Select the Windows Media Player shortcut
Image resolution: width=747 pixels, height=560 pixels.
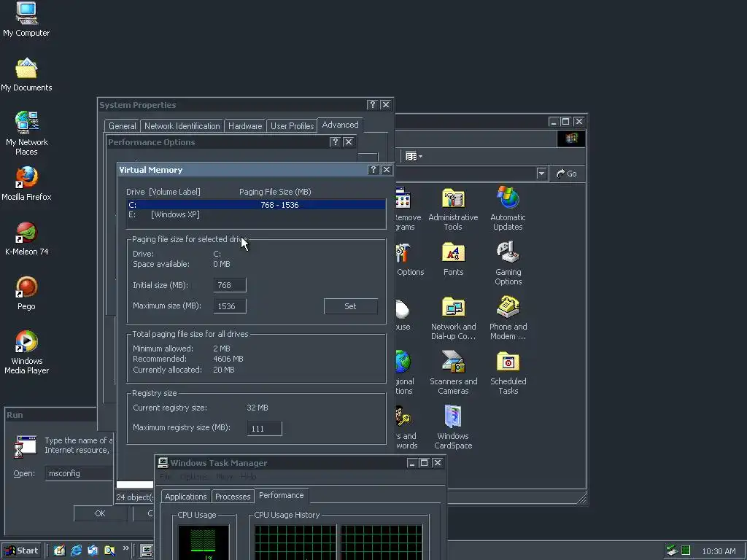pos(27,352)
